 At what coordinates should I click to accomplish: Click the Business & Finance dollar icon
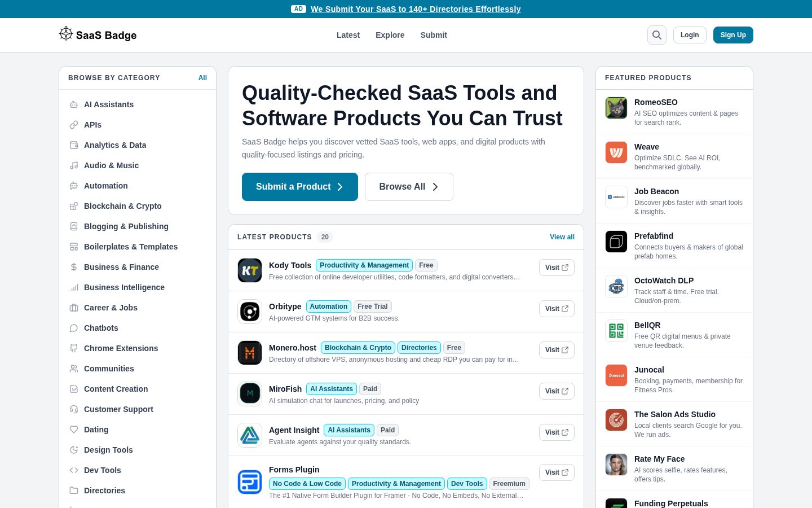point(74,267)
